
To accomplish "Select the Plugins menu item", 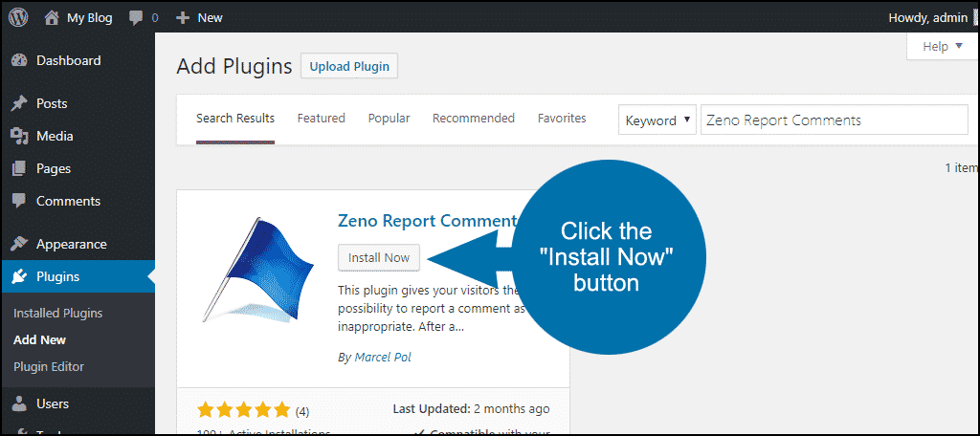I will tap(78, 276).
